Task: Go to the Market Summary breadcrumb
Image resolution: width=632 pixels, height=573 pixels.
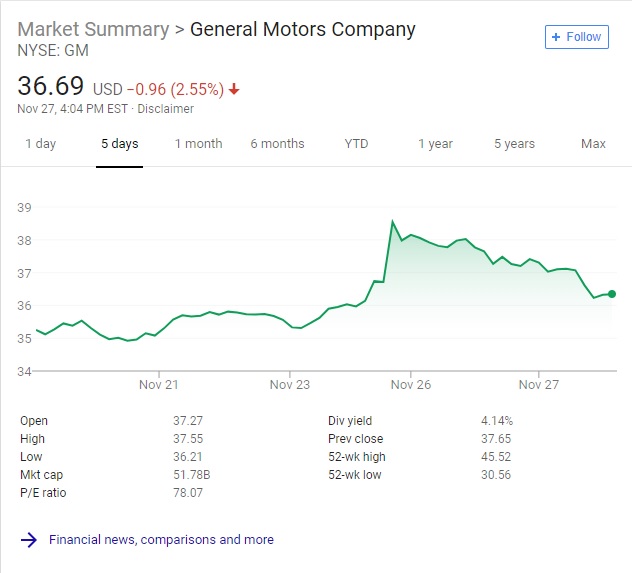Action: click(x=94, y=29)
